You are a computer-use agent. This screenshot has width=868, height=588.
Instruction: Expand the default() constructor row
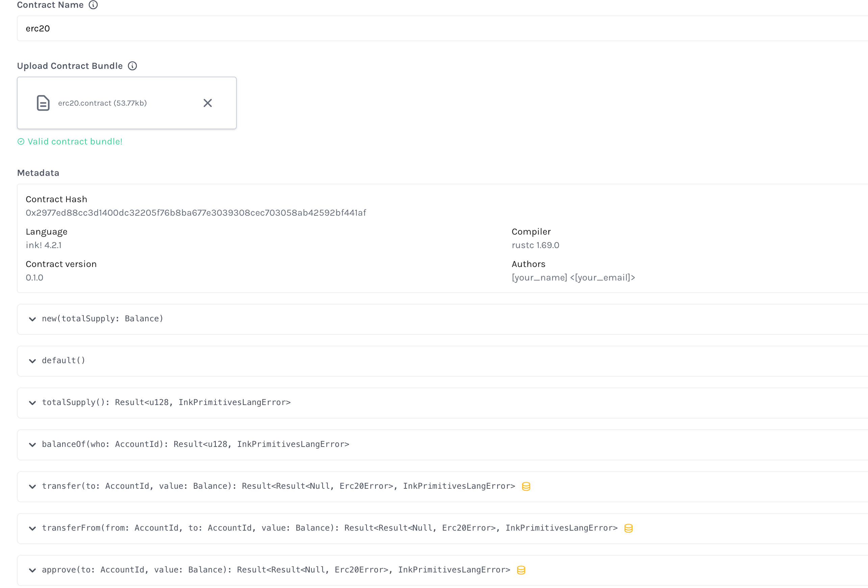pyautogui.click(x=32, y=361)
